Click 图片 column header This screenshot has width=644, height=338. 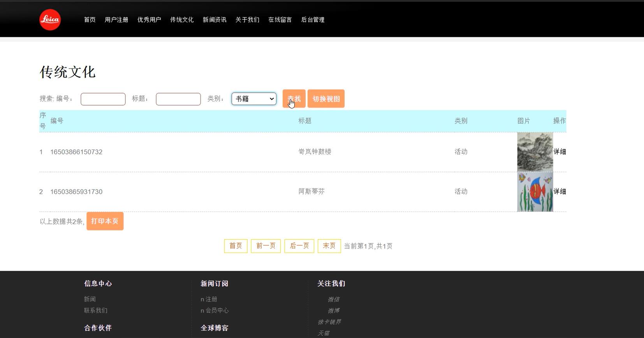(523, 121)
